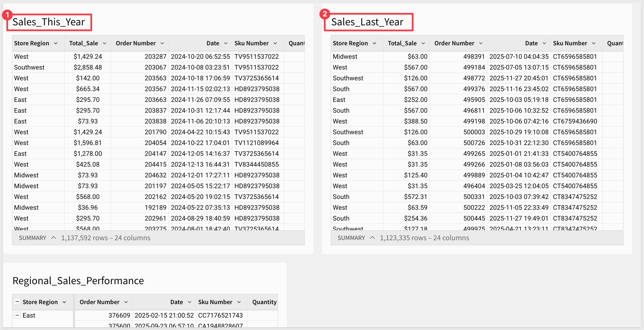Open Store Region column menu in Sales_Last_Year
The image size is (644, 330).
click(x=374, y=43)
